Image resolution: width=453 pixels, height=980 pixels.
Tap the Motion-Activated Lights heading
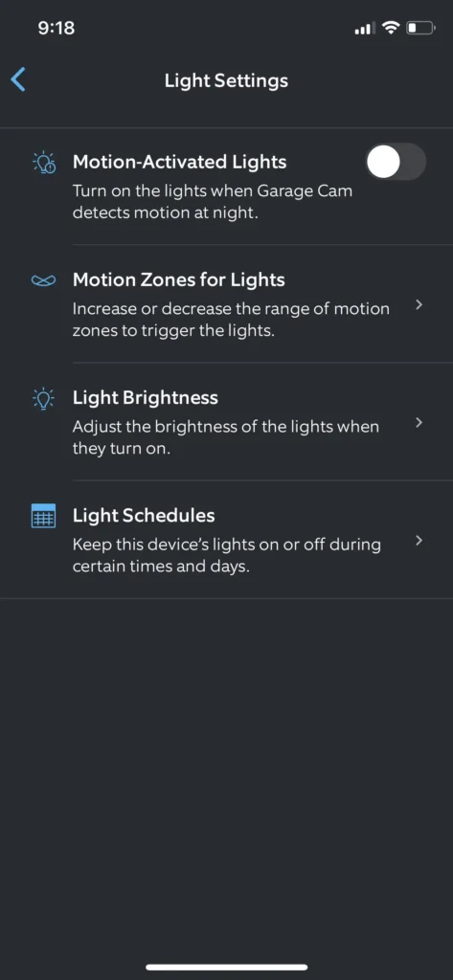pyautogui.click(x=180, y=163)
